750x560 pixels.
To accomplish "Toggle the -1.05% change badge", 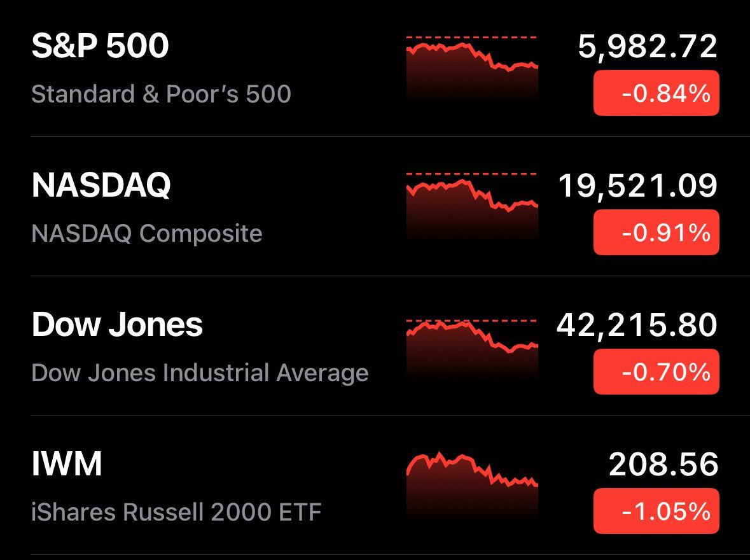I will (x=656, y=511).
